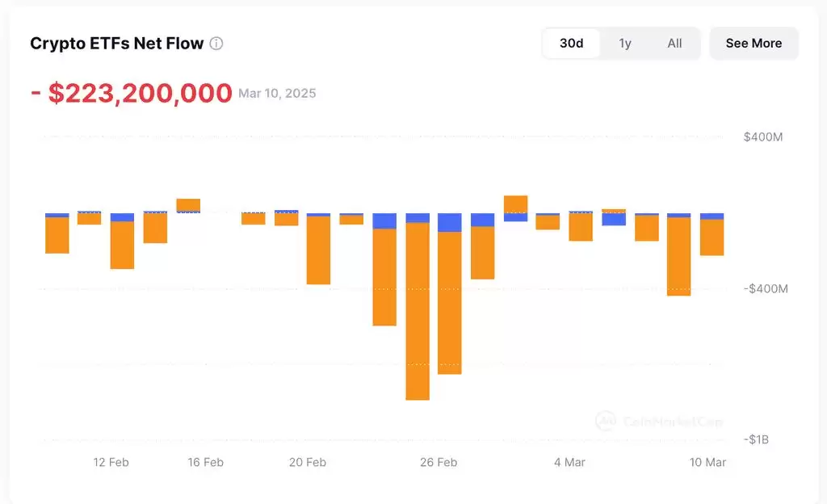Click the orange bar just left of the last bar
The width and height of the screenshot is (827, 504).
(x=678, y=256)
